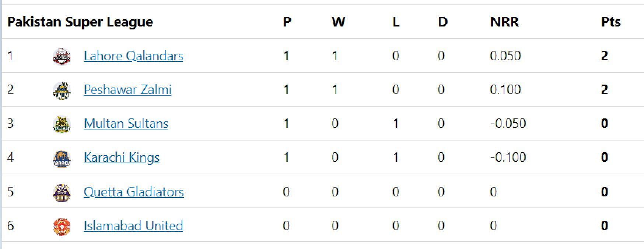Click the NRR column header
644x249 pixels.
pyautogui.click(x=505, y=22)
